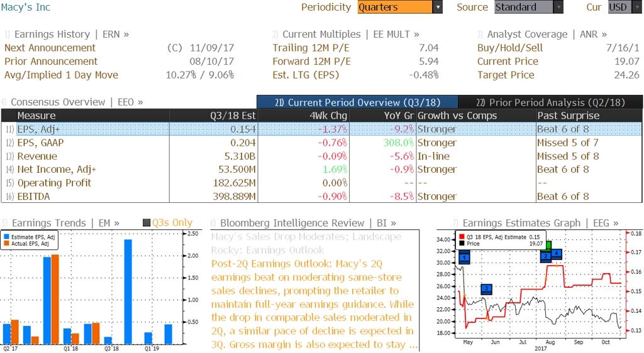
Task: Select the Revenue measure row
Action: (322, 156)
